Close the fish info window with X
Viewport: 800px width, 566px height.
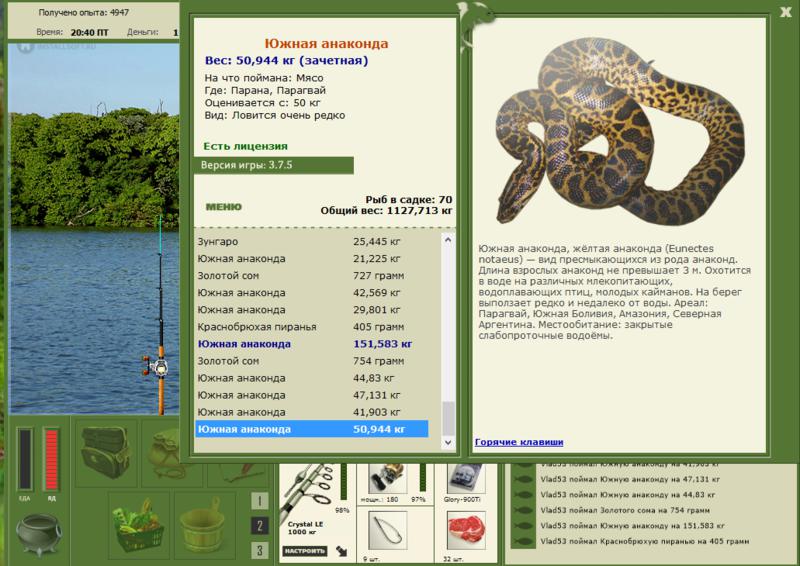click(786, 12)
